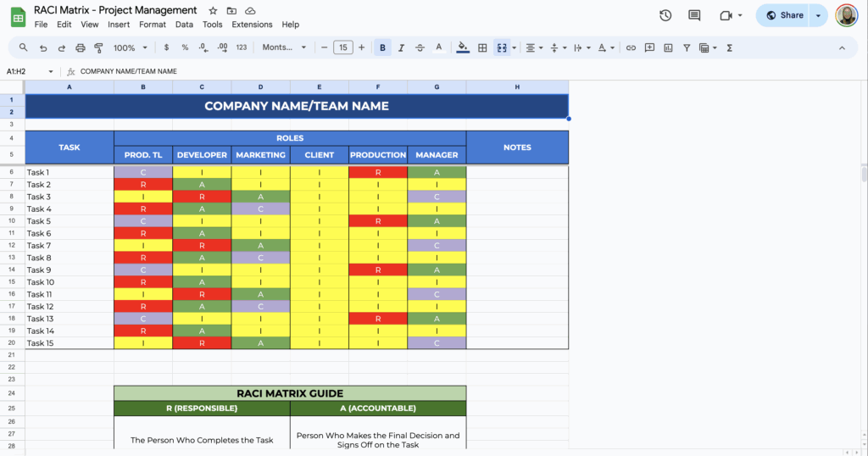Open the functions sigma menu

pyautogui.click(x=730, y=48)
